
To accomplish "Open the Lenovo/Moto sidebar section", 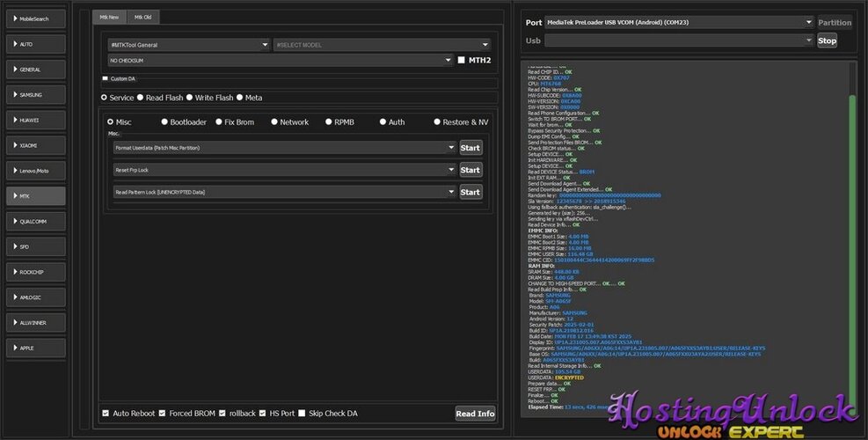I will tap(36, 171).
